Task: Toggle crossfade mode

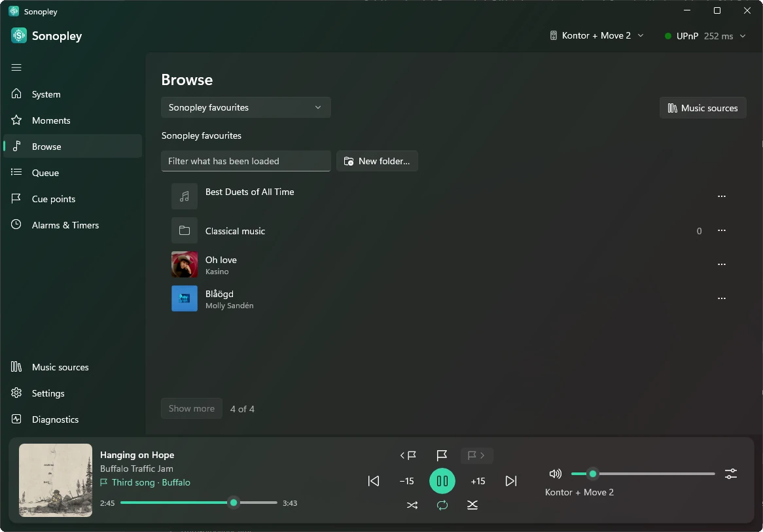Action: pyautogui.click(x=472, y=505)
